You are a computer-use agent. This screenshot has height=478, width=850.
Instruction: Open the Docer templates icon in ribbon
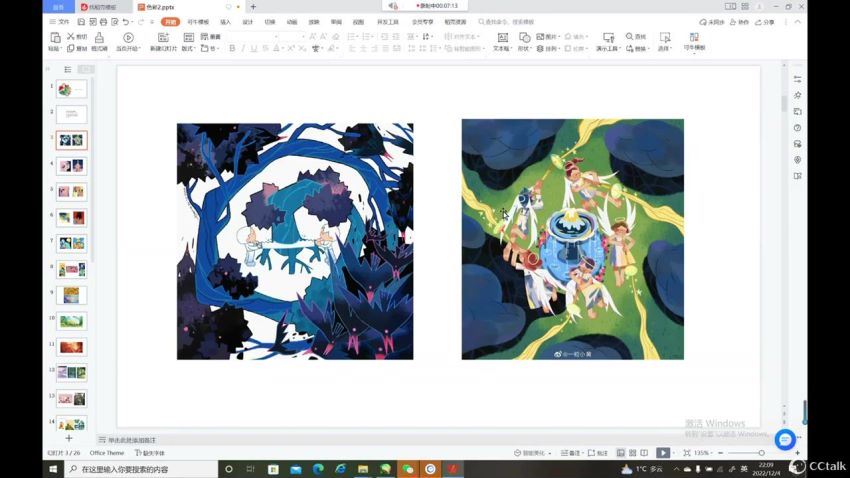(x=694, y=37)
